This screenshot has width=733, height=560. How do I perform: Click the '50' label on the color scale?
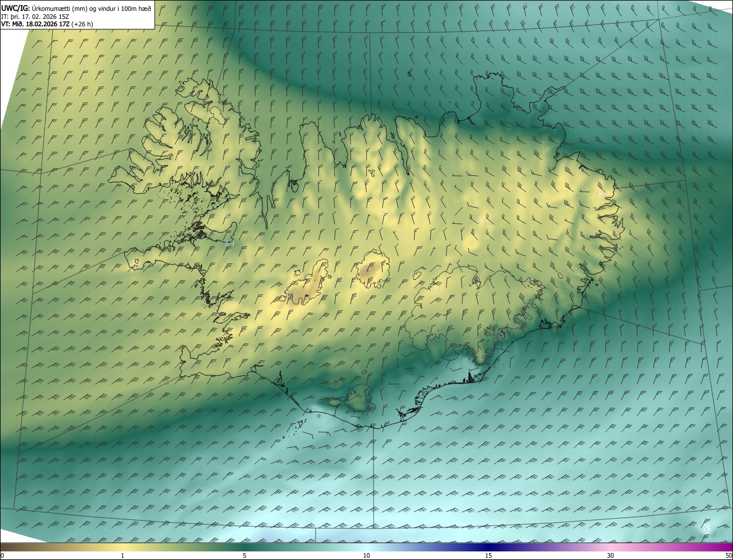tap(728, 555)
